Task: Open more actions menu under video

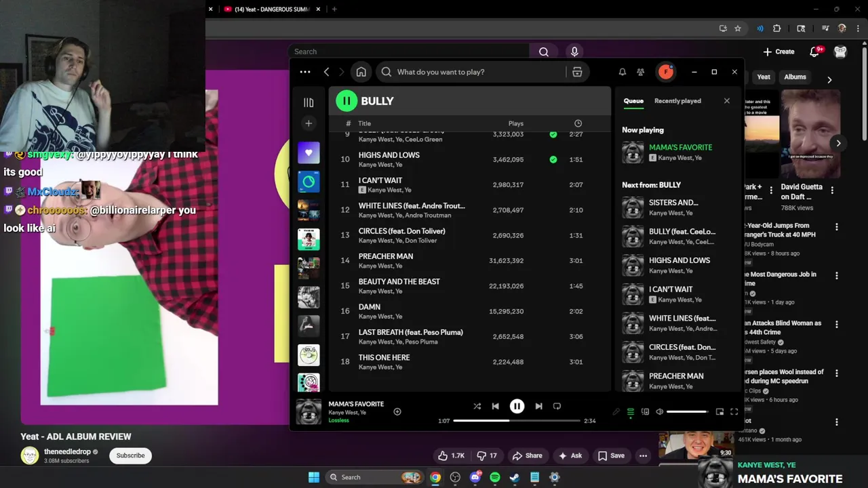Action: [643, 455]
